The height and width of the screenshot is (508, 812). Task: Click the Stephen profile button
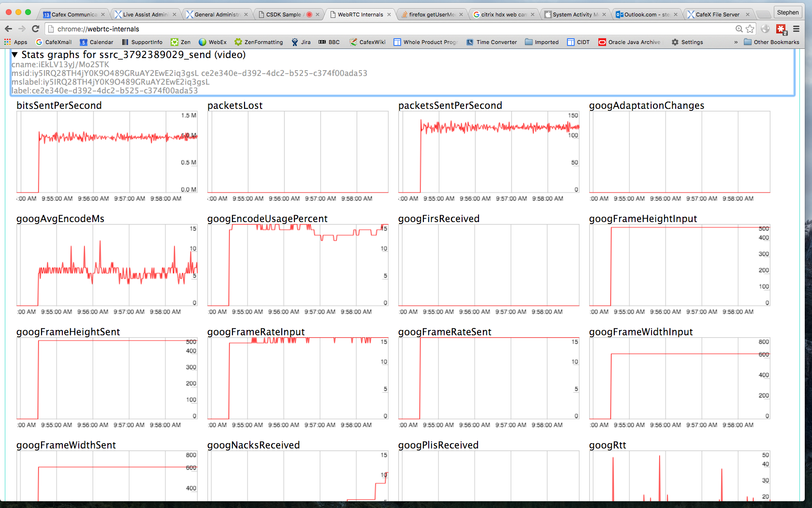787,13
